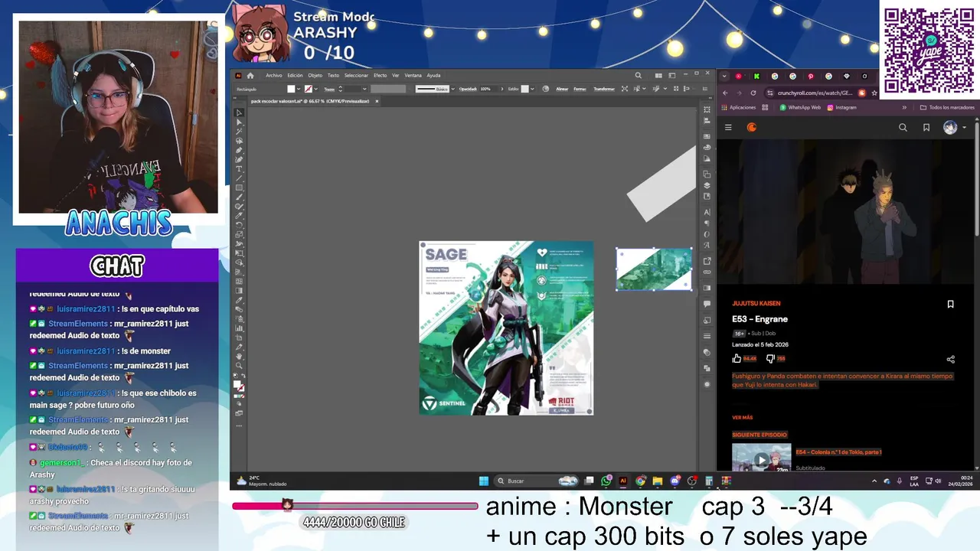
Task: Click Alinear in control bar
Action: click(x=562, y=89)
